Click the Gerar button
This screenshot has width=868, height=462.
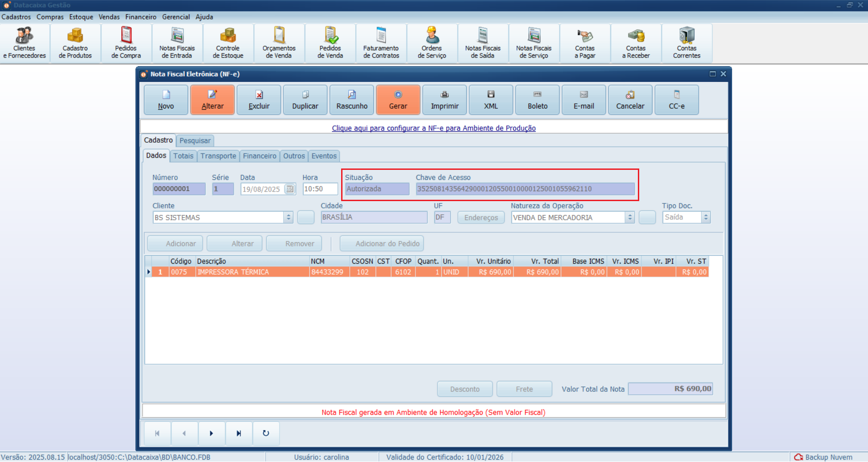point(398,100)
